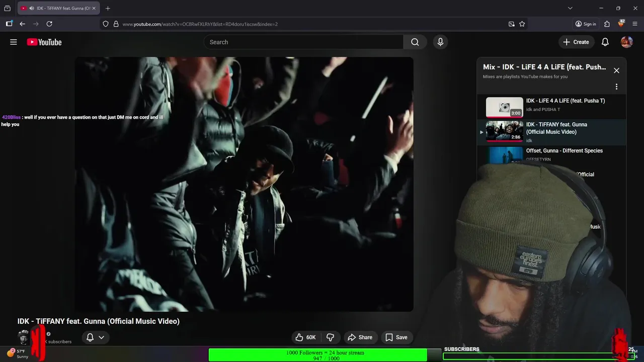Image resolution: width=644 pixels, height=362 pixels.
Task: Share the TiFFANY video
Action: [x=360, y=337]
